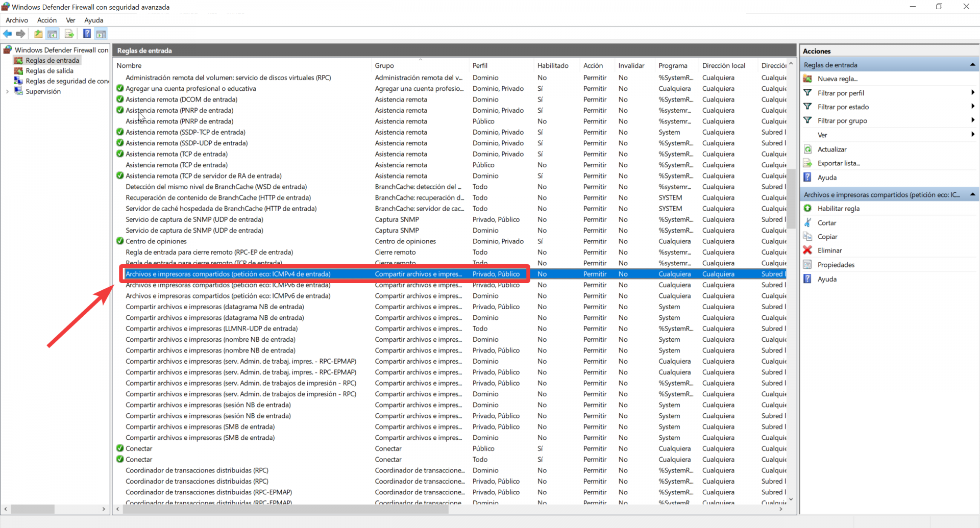The height and width of the screenshot is (528, 980).
Task: Click the Dirección local column header
Action: (x=728, y=65)
